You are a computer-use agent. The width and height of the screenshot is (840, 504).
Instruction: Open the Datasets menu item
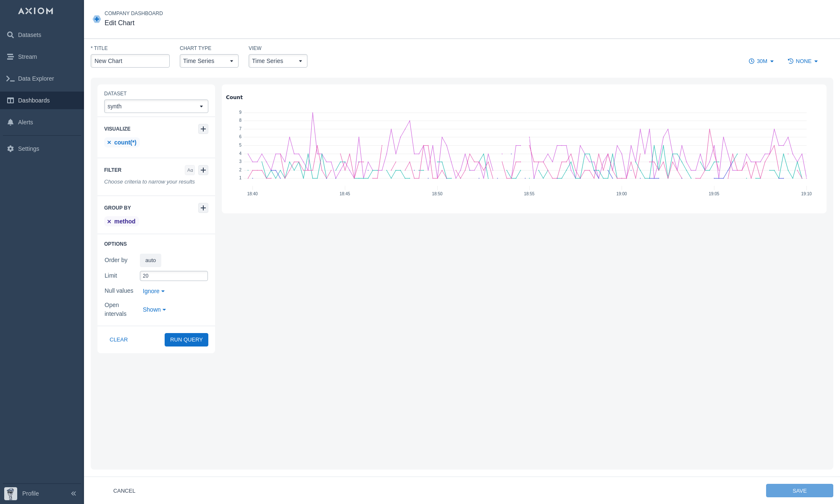pyautogui.click(x=29, y=35)
